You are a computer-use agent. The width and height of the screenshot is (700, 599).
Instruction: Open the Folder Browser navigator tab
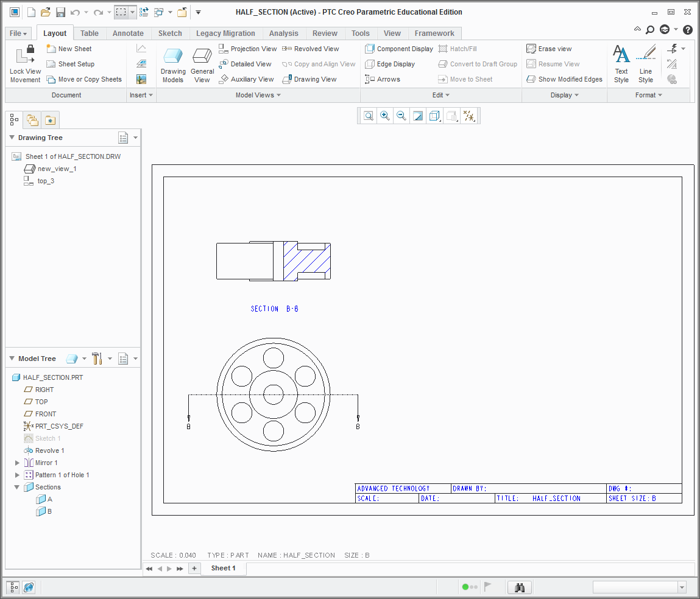tap(32, 120)
